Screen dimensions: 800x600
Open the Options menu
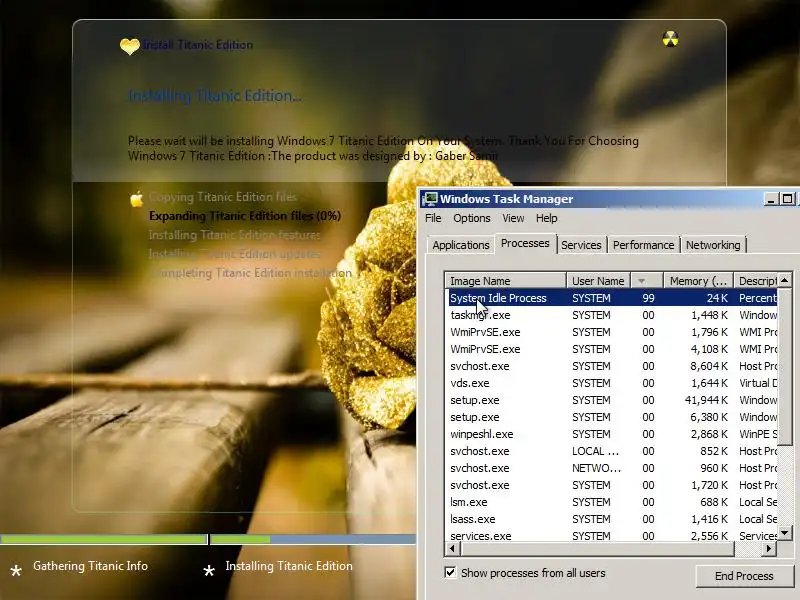pyautogui.click(x=471, y=218)
